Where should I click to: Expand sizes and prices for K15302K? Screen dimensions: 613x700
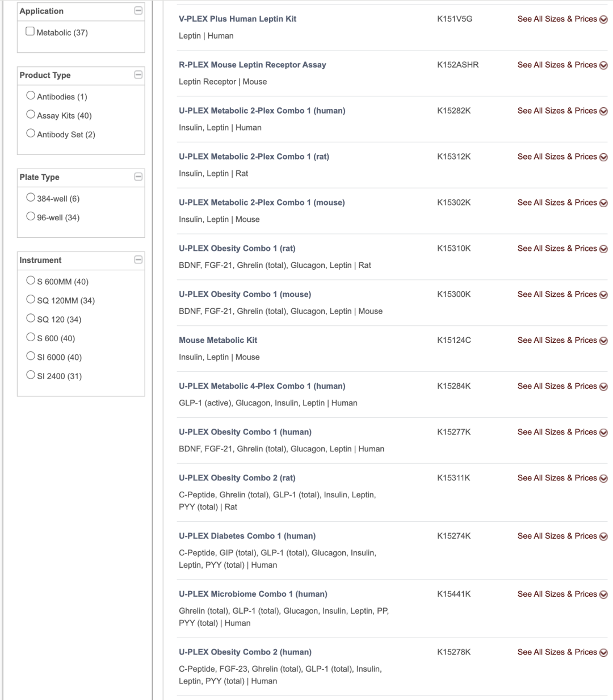pyautogui.click(x=562, y=203)
